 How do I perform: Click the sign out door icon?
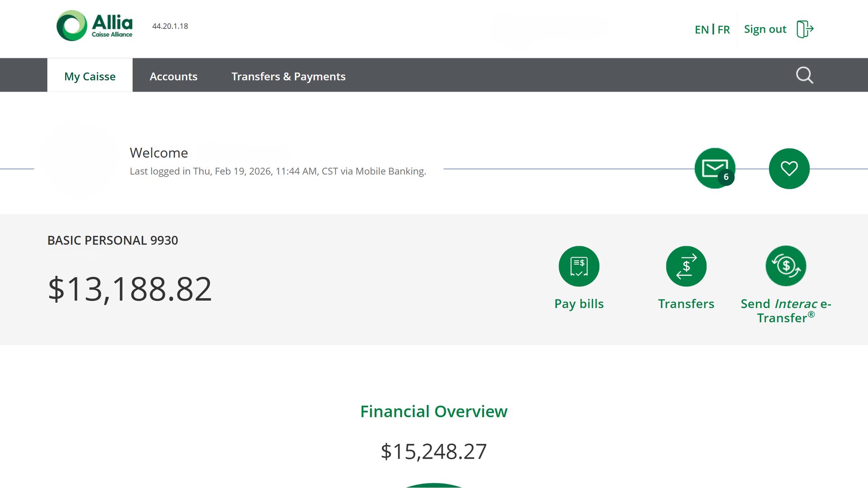(x=805, y=29)
